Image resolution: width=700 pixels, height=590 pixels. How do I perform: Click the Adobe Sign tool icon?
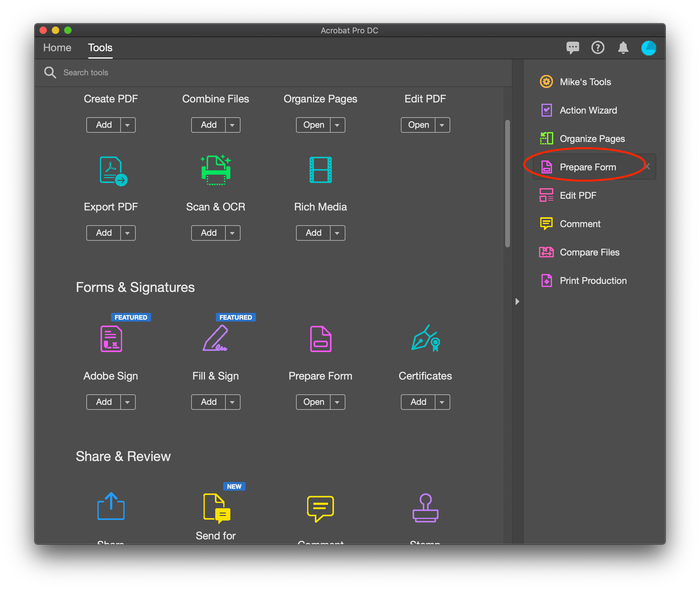(x=111, y=339)
